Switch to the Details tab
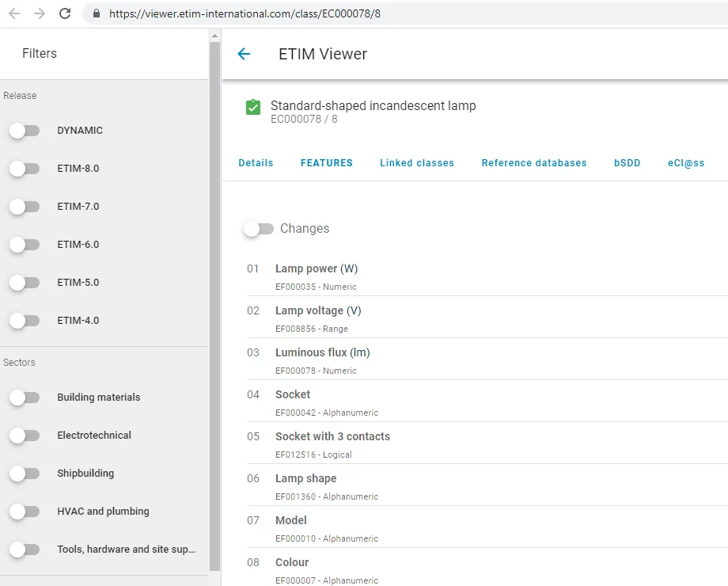The height and width of the screenshot is (586, 728). 256,162
